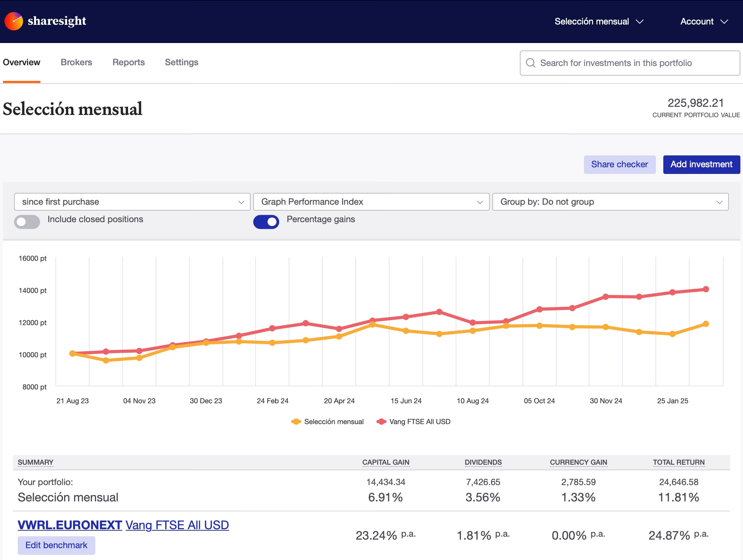Enable Include closed positions toggle

pos(27,222)
